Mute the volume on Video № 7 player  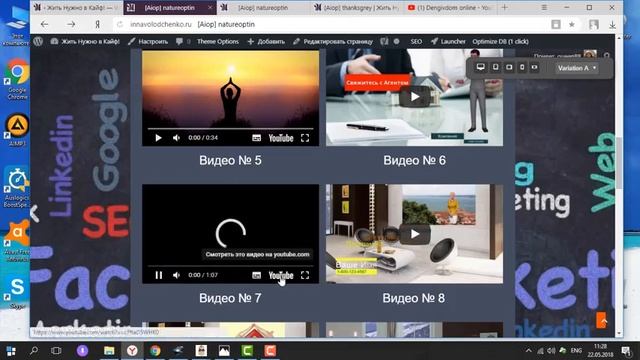pos(176,276)
